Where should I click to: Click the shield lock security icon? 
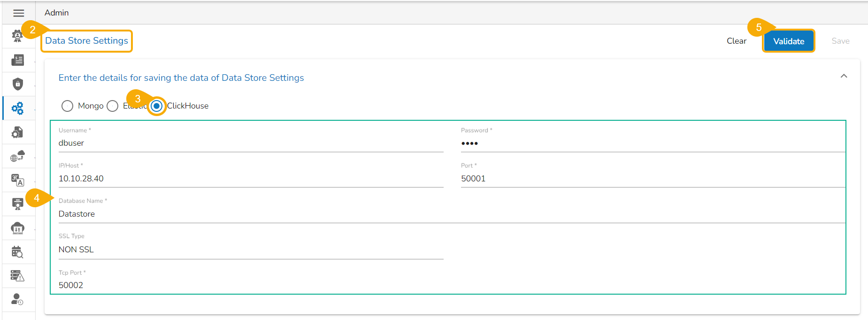[x=18, y=84]
